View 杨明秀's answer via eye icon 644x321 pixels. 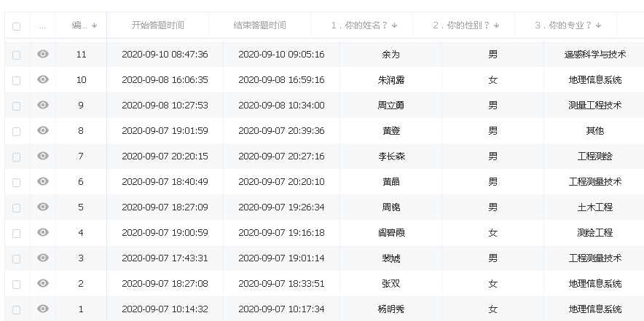click(x=43, y=309)
